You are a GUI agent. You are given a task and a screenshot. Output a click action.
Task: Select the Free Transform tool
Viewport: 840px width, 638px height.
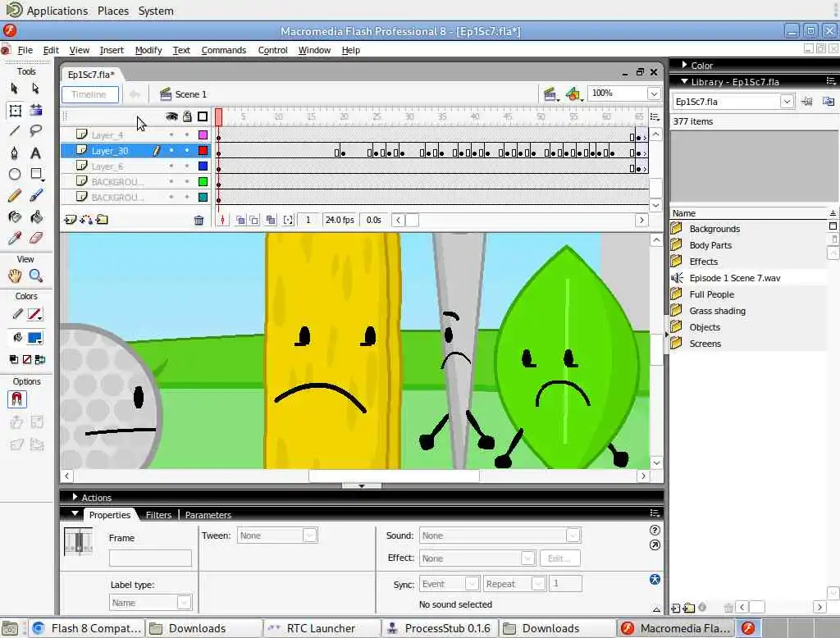[15, 111]
